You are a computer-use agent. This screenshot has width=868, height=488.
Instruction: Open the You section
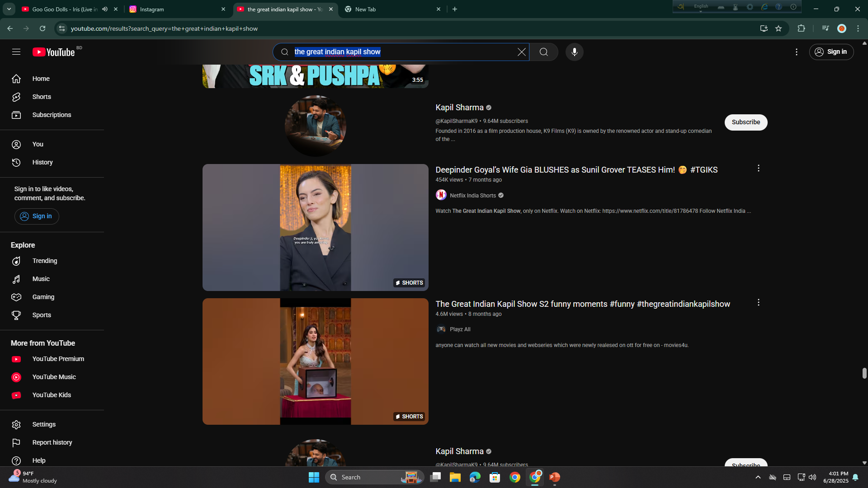52,144
